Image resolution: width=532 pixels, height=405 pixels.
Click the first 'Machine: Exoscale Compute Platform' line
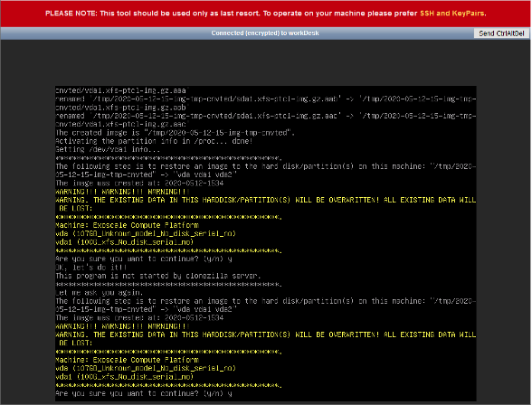coord(127,225)
